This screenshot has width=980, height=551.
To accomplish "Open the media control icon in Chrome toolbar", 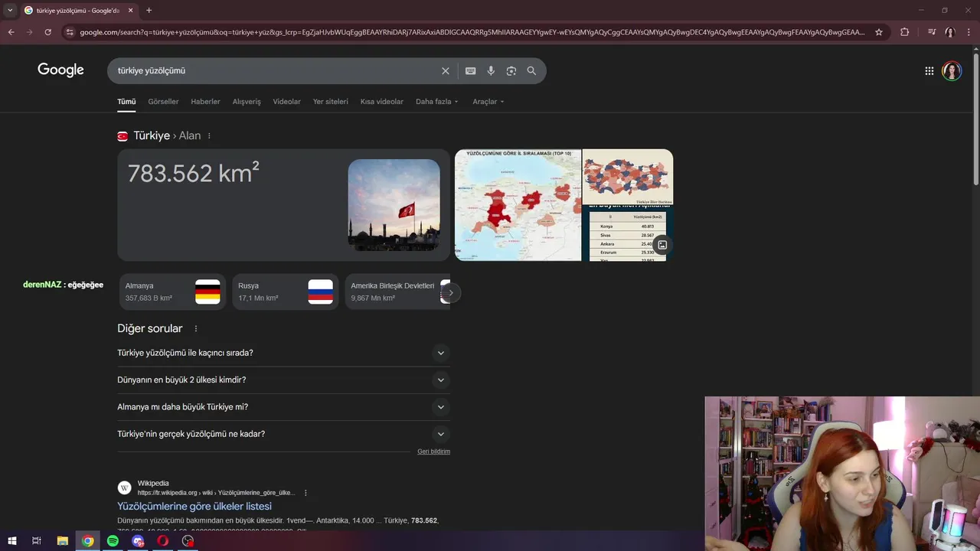I will [932, 32].
